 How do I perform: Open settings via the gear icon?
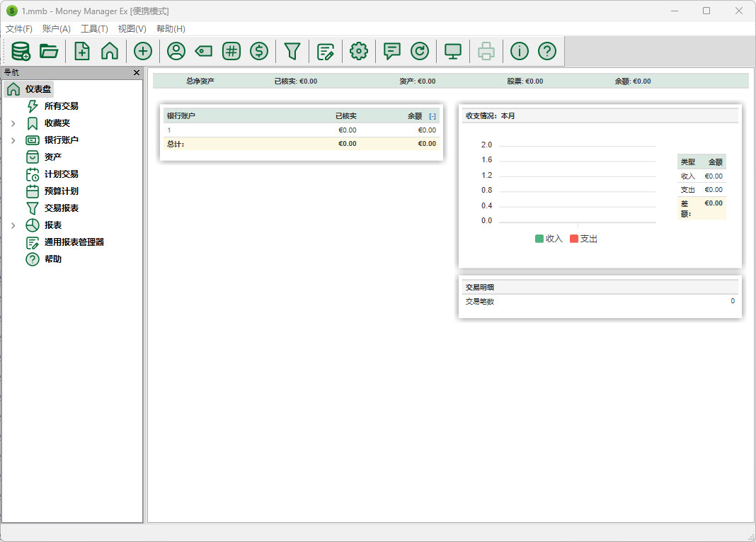tap(358, 51)
